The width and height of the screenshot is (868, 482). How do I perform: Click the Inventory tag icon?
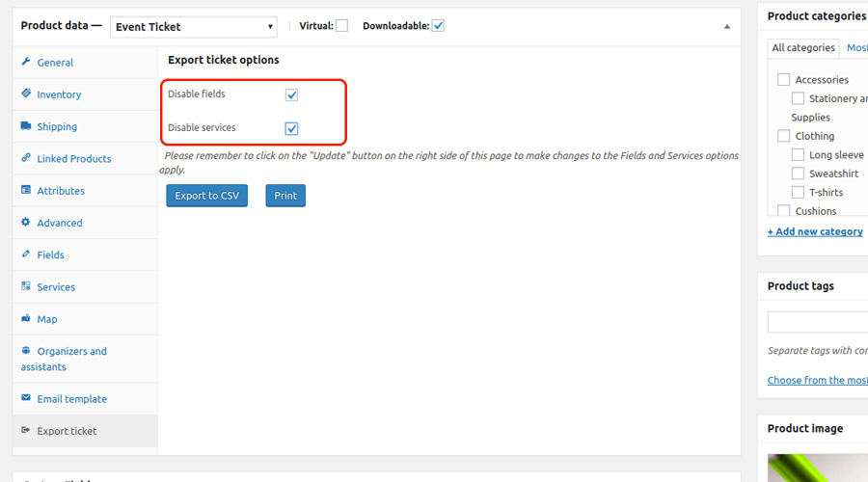(x=26, y=94)
